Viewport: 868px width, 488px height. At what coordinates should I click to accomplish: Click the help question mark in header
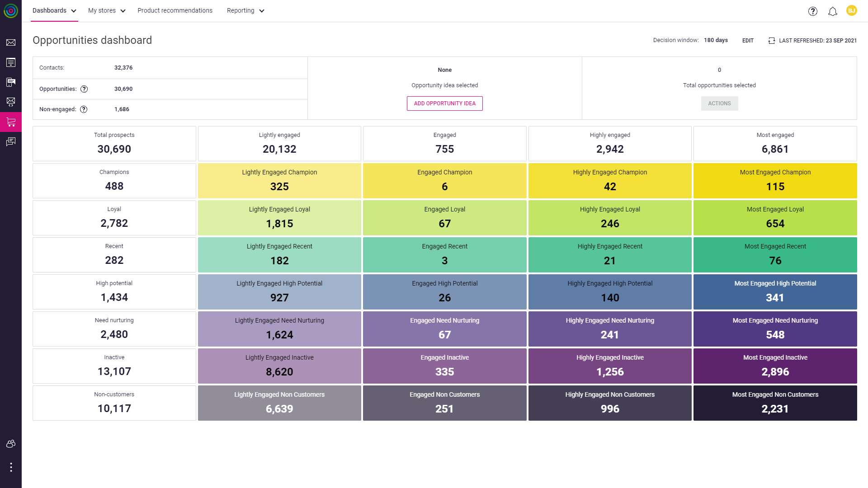(x=812, y=11)
